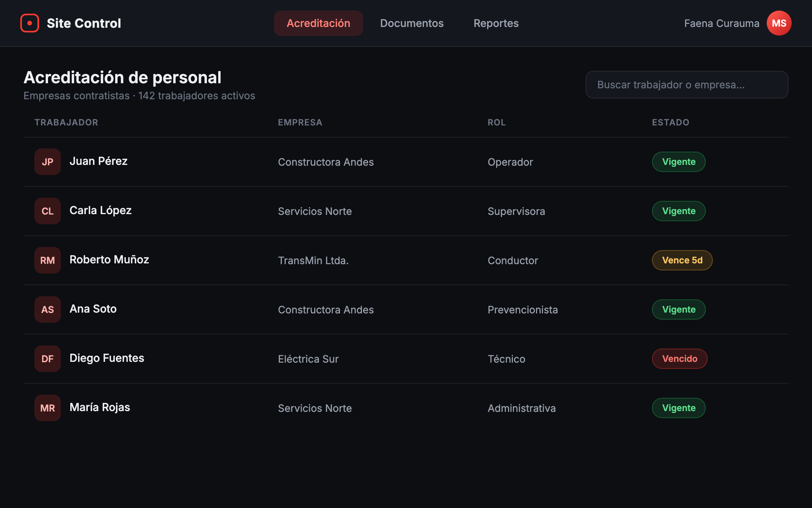Click Constructora Andes in Ana Soto row
This screenshot has height=508, width=812.
coord(326,309)
